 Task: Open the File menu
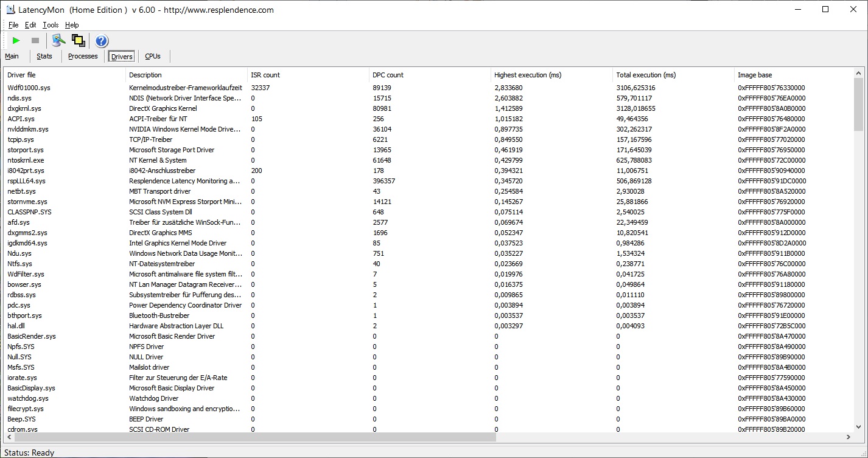pos(13,25)
